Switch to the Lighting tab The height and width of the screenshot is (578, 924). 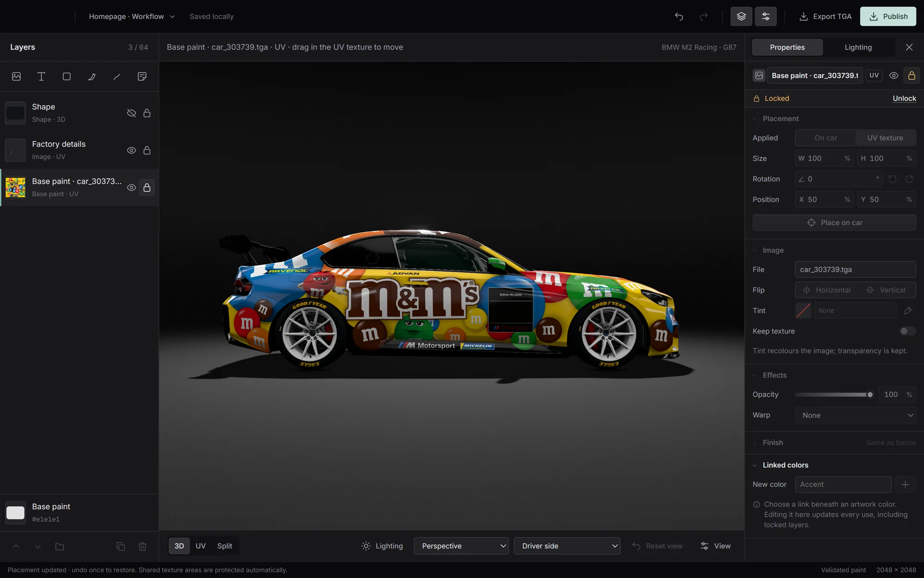[858, 47]
